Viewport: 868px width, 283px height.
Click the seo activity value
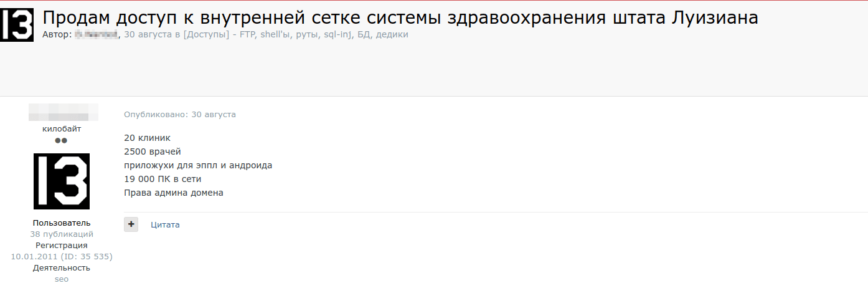pos(62,279)
